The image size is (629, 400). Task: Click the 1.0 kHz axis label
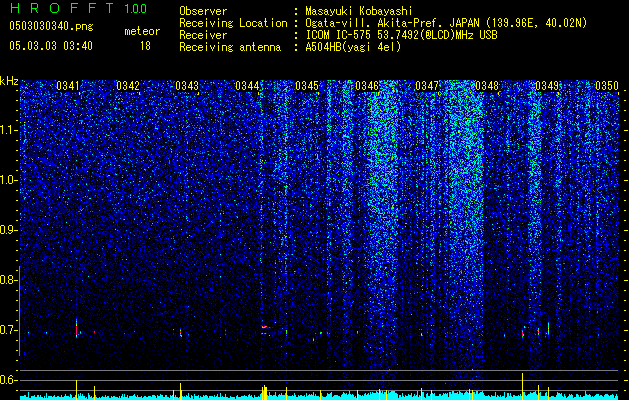(x=9, y=180)
